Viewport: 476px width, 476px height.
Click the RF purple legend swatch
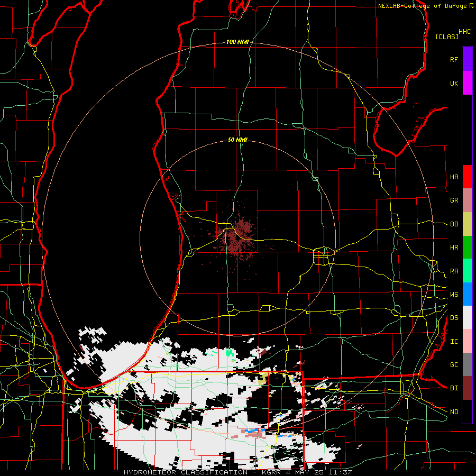(467, 59)
